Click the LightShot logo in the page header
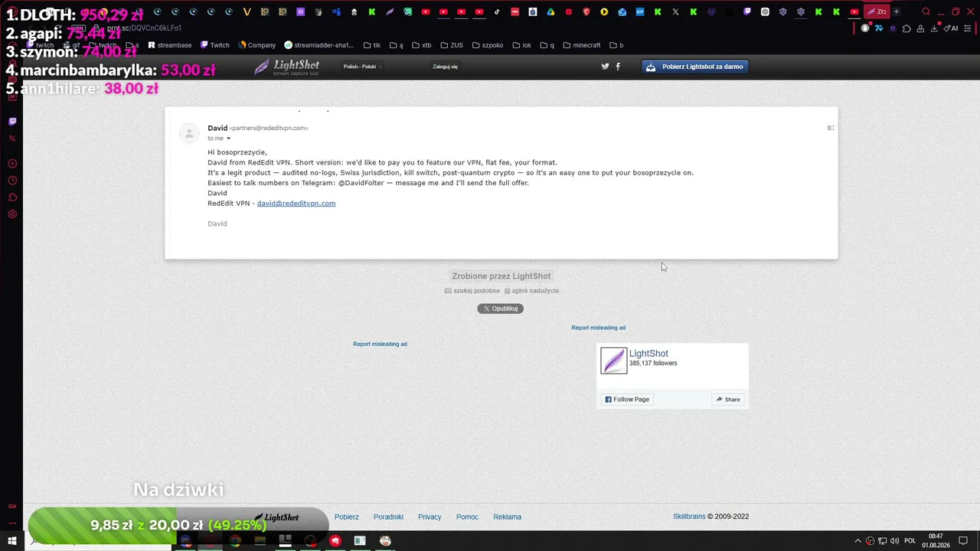The width and height of the screenshot is (980, 551). pyautogui.click(x=287, y=67)
